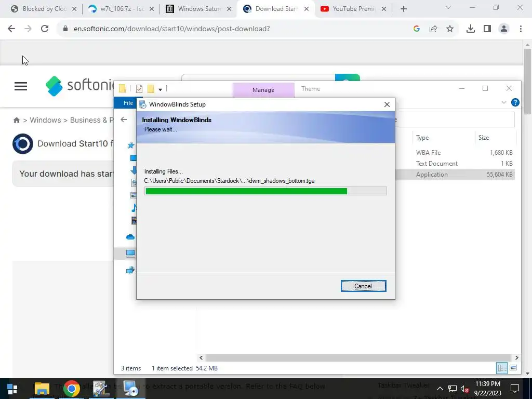This screenshot has width=532, height=399.
Task: Sort by the Type column header
Action: [422, 137]
